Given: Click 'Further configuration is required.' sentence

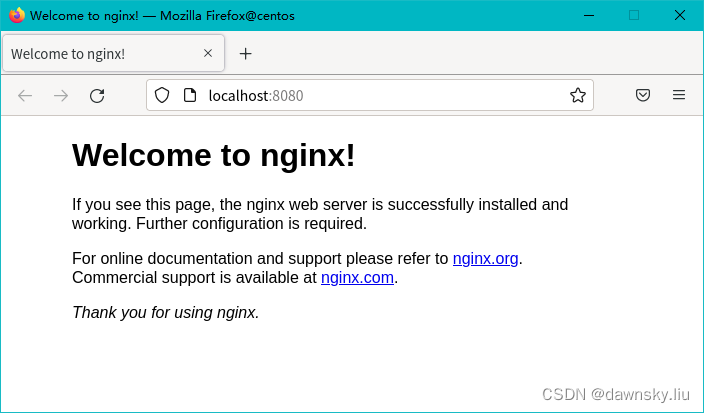Looking at the screenshot, I should [x=251, y=223].
